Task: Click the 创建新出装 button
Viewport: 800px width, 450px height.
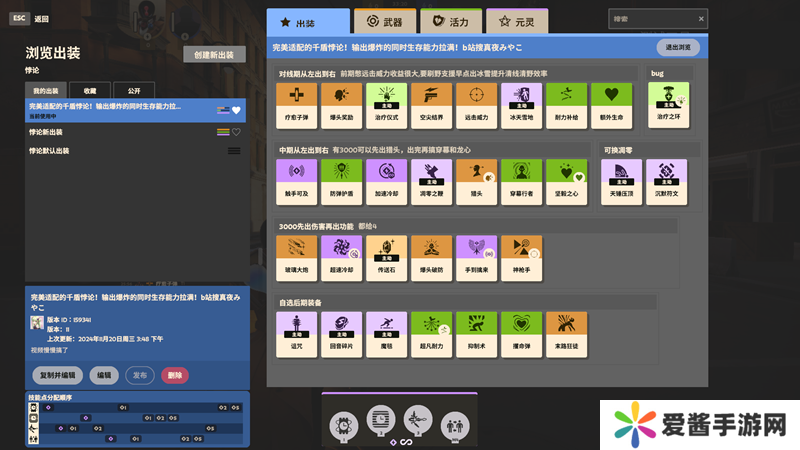Action: tap(214, 54)
